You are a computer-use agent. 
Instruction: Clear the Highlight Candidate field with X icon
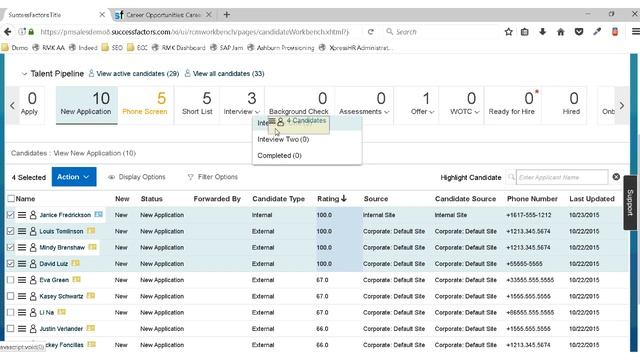(x=616, y=177)
